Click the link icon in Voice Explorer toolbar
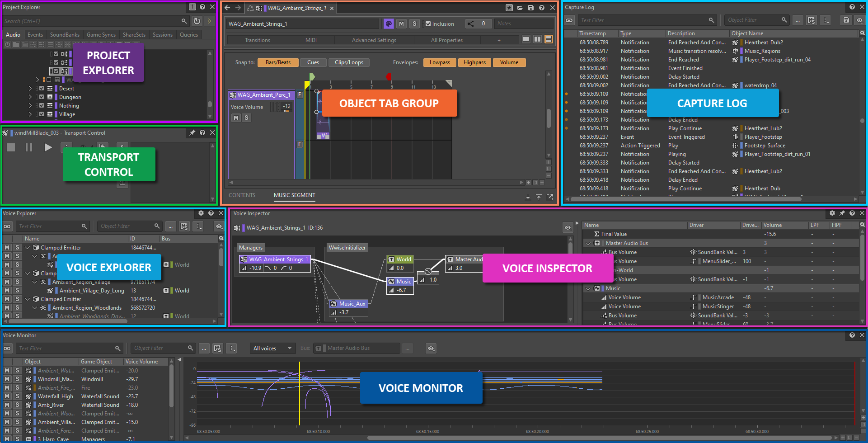This screenshot has height=443, width=868. pos(7,226)
